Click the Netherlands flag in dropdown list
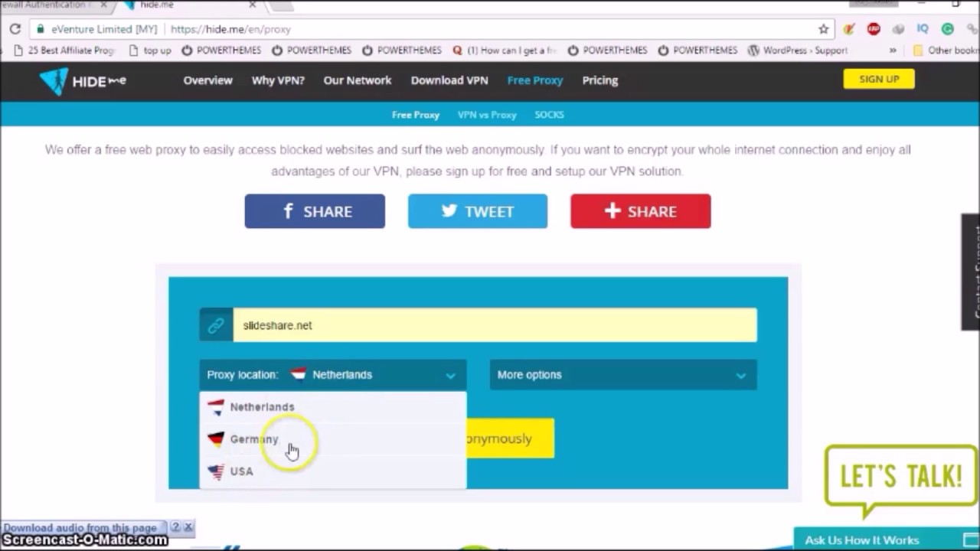Image resolution: width=980 pixels, height=551 pixels. (216, 407)
